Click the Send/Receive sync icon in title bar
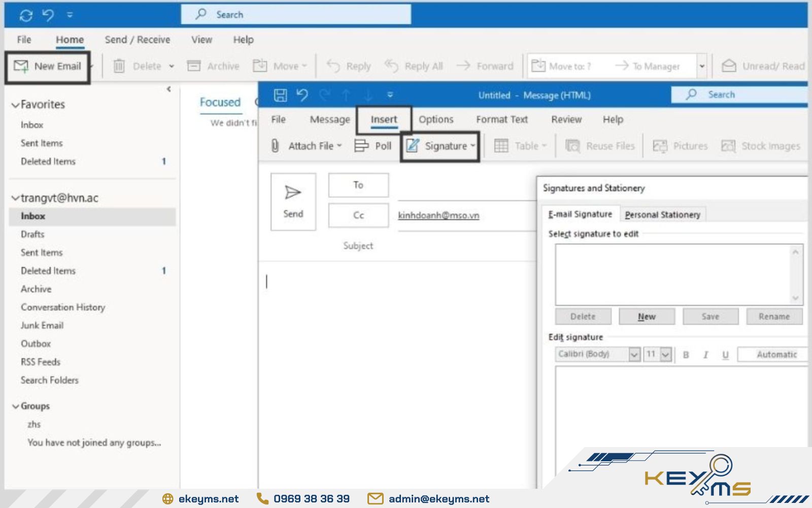812x508 pixels. click(26, 15)
